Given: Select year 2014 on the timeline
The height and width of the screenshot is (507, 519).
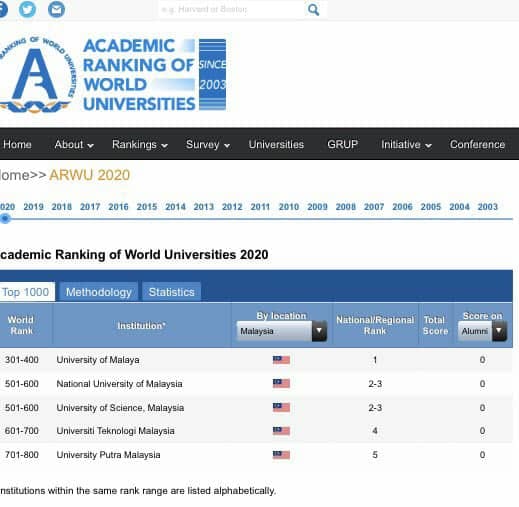Looking at the screenshot, I should click(175, 207).
